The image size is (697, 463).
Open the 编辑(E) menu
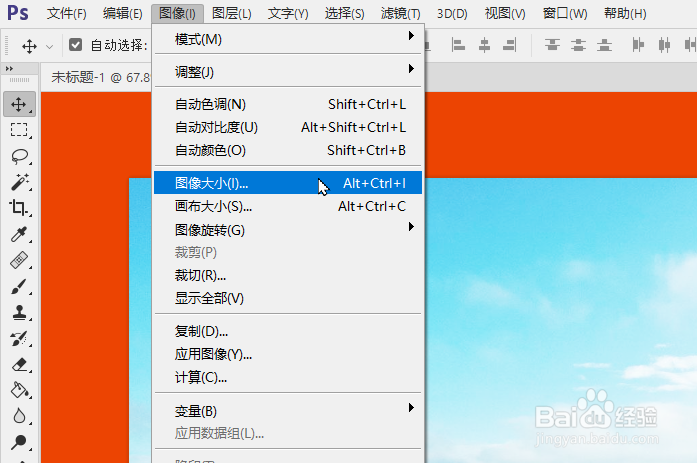(x=123, y=14)
